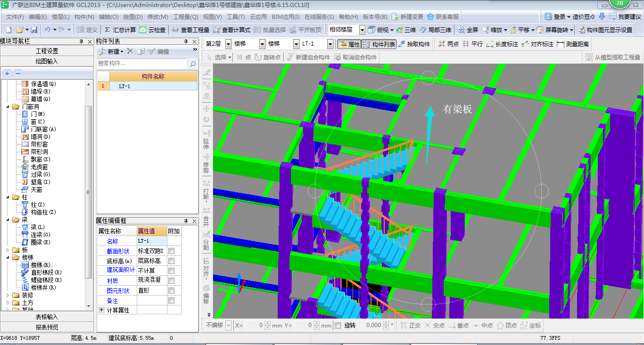This screenshot has width=644, height=345.
Task: Open the LT-1 component dropdown
Action: click(x=330, y=44)
